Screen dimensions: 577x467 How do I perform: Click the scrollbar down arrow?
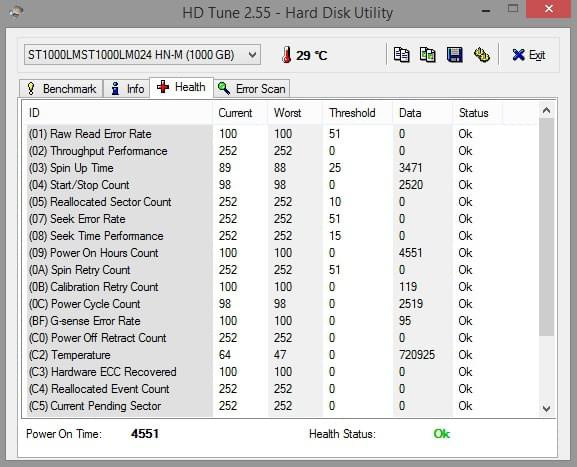(x=546, y=408)
